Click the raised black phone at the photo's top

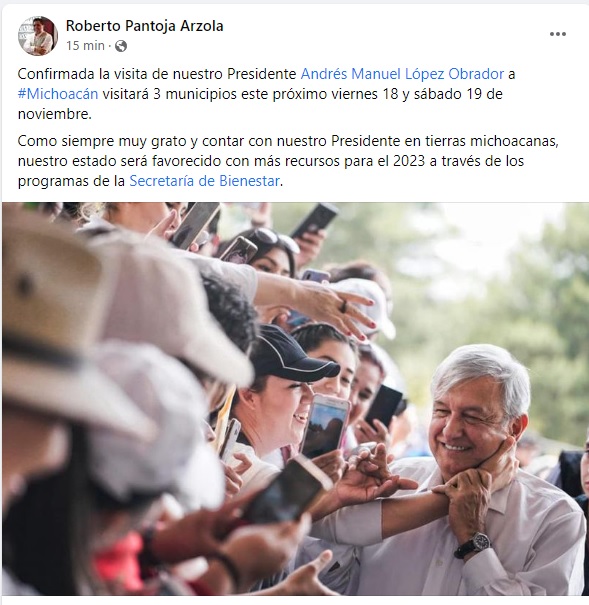pyautogui.click(x=314, y=220)
